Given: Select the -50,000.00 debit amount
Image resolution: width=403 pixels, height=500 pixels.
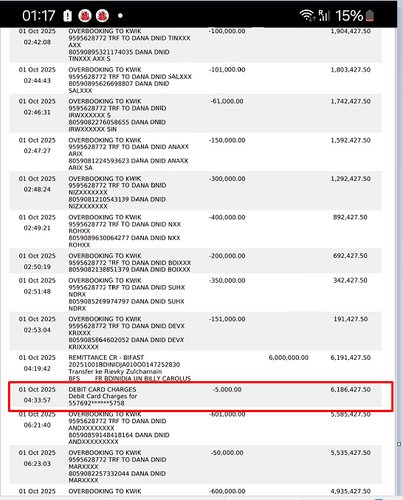Looking at the screenshot, I should [x=227, y=453].
